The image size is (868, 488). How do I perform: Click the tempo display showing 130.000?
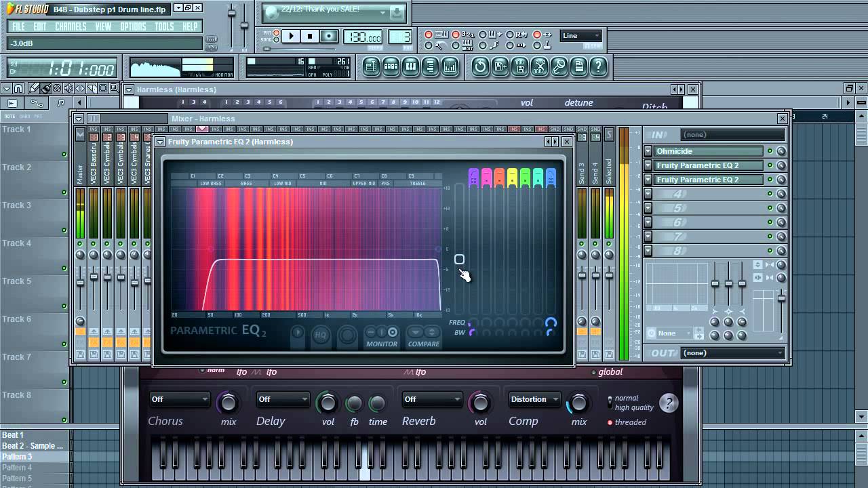click(362, 37)
